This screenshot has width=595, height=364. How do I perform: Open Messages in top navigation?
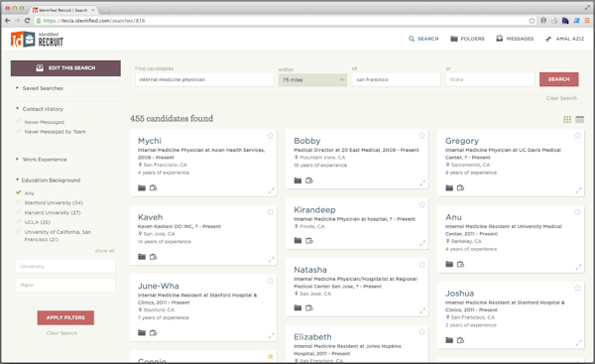[x=515, y=39]
